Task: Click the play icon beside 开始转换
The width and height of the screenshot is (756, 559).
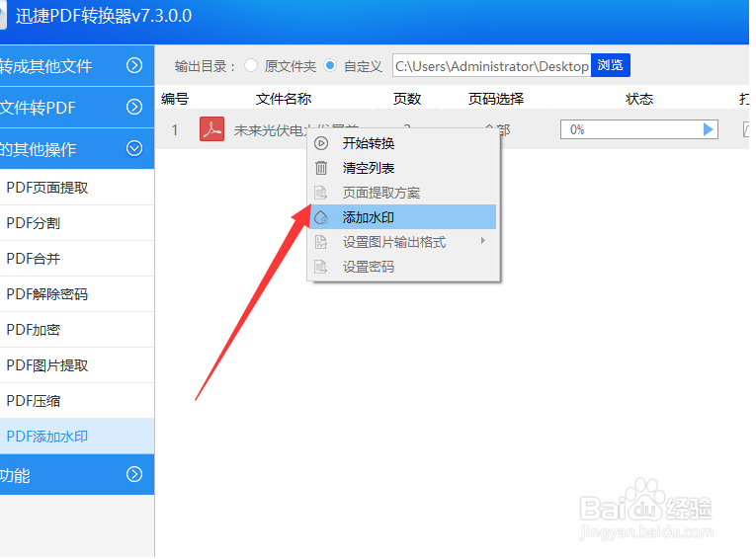Action: click(x=321, y=143)
